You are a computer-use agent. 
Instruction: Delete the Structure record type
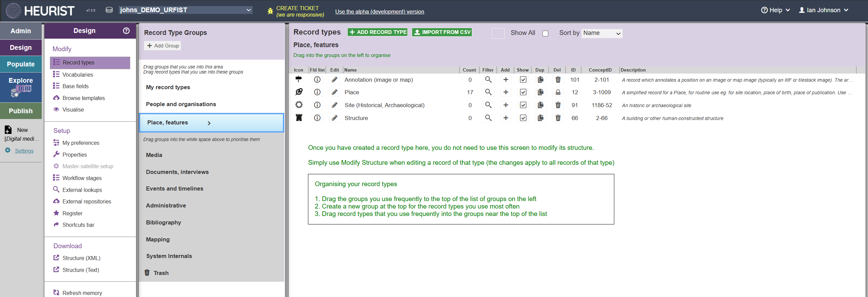click(558, 118)
